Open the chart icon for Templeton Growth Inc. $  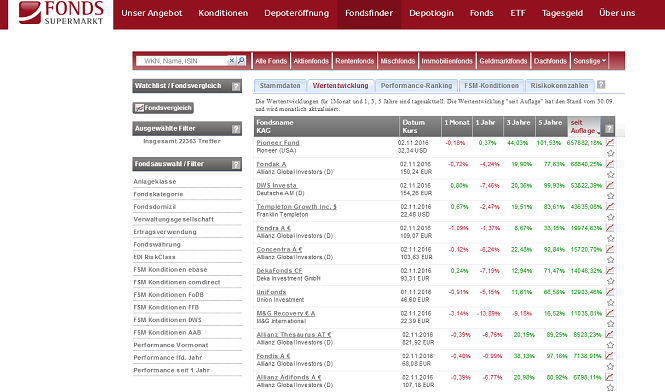pyautogui.click(x=610, y=206)
